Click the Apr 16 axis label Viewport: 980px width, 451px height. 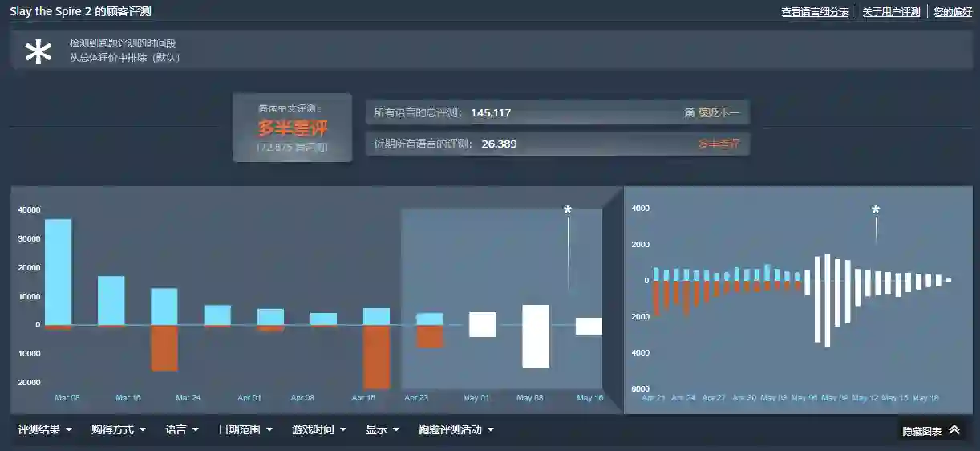point(363,398)
